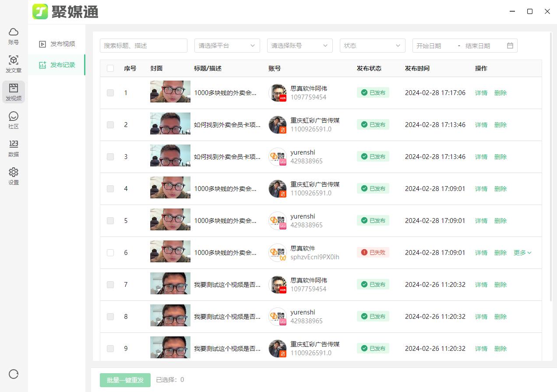Check the checkbox beside the failed record 6
This screenshot has width=557, height=392.
tap(110, 252)
